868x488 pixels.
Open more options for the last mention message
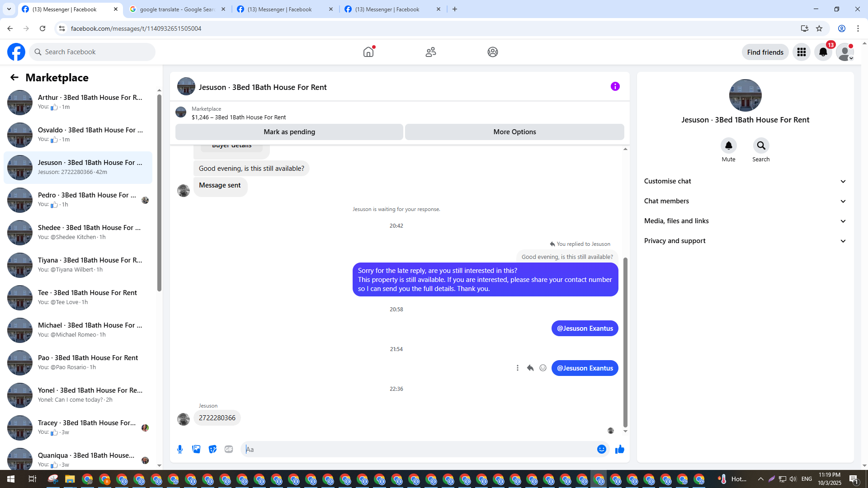click(x=518, y=368)
